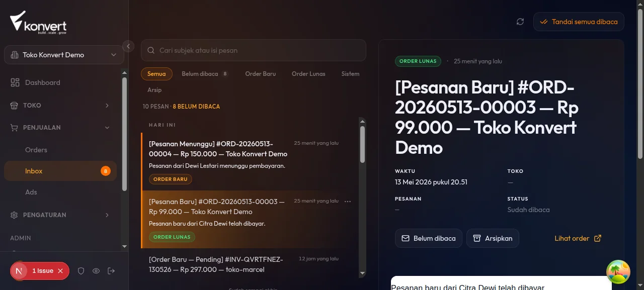Click the archive box icon in Arsipkan
The width and height of the screenshot is (644, 290).
click(477, 238)
